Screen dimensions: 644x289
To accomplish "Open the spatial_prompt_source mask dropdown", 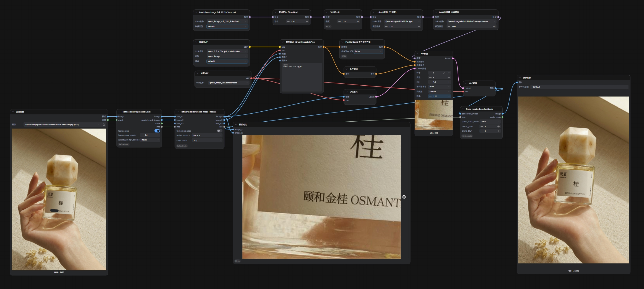I will (150, 140).
